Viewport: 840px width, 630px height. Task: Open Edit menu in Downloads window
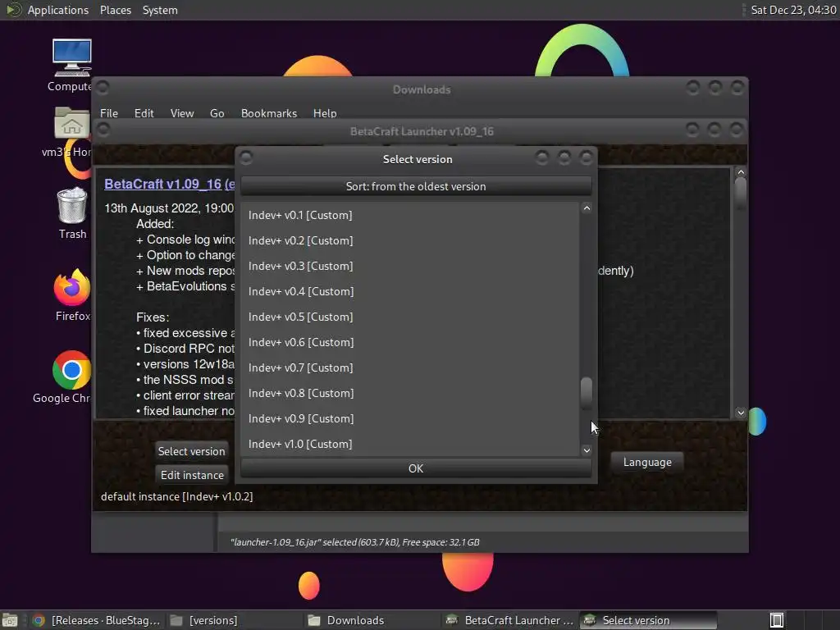pyautogui.click(x=144, y=113)
